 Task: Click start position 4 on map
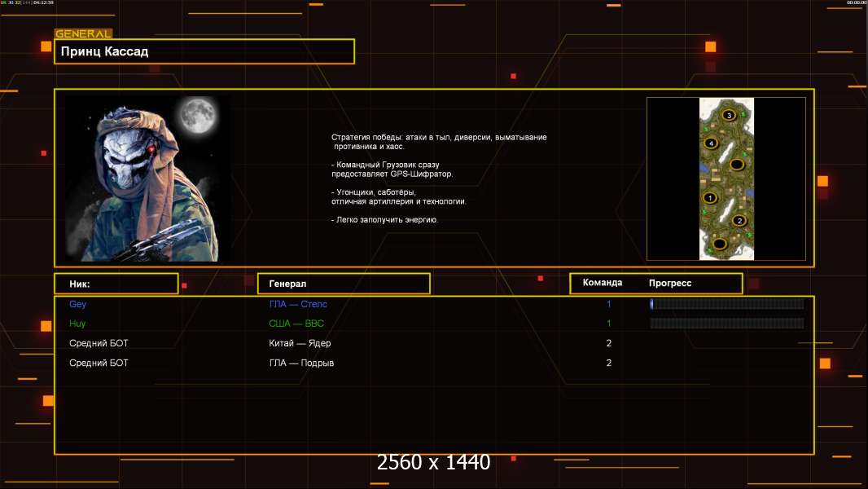pos(711,143)
